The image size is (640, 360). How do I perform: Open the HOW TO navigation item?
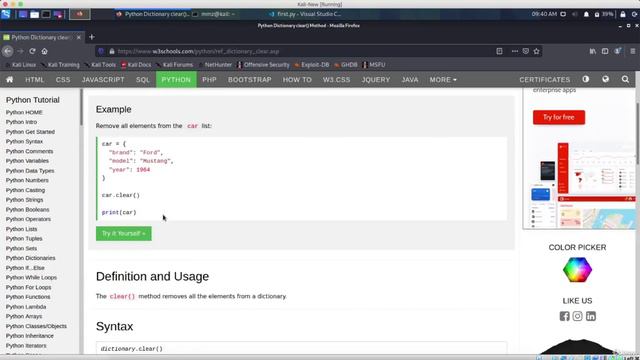point(297,80)
